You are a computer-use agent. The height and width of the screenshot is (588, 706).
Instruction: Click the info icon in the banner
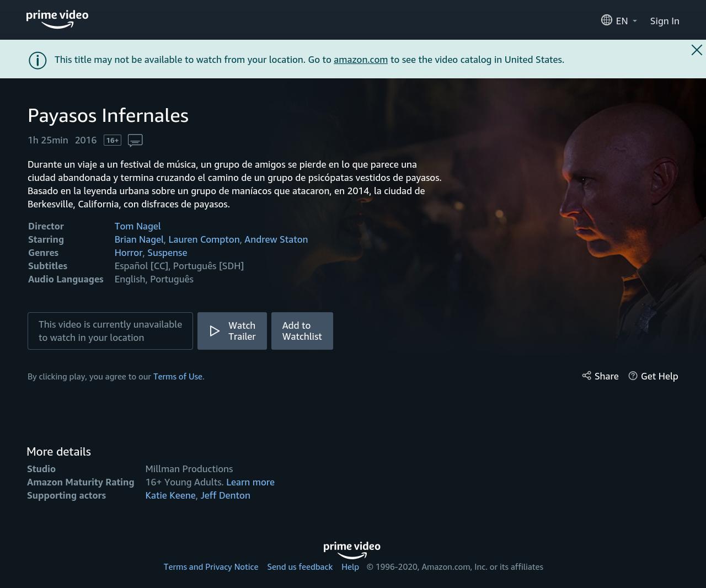click(x=38, y=60)
